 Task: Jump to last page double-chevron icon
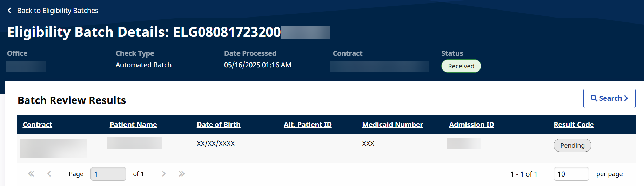(x=182, y=174)
